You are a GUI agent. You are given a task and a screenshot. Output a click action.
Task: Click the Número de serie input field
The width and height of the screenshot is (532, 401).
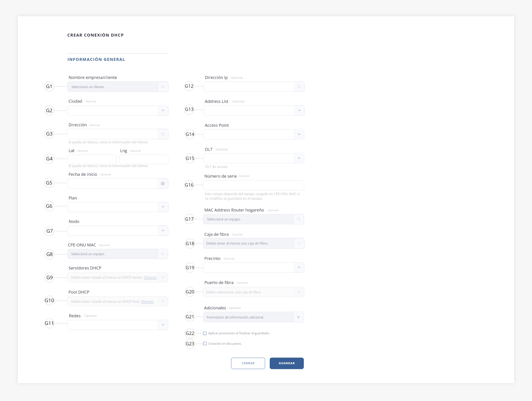253,185
